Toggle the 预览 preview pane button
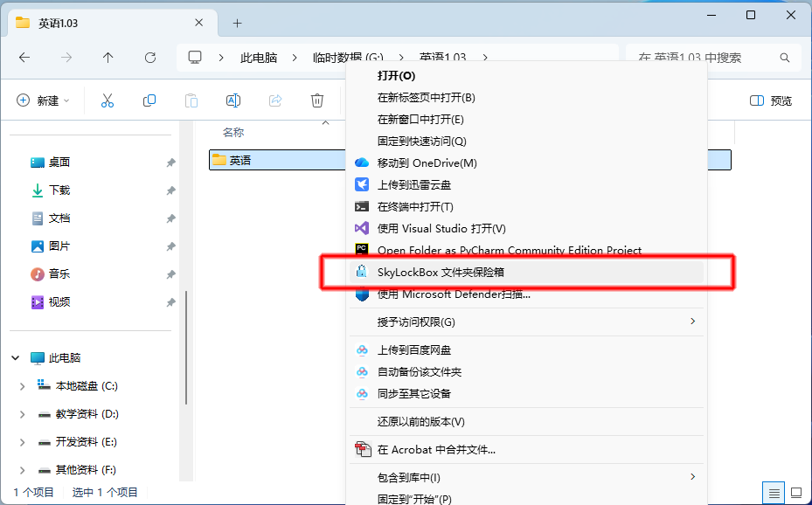The image size is (812, 505). tap(771, 100)
